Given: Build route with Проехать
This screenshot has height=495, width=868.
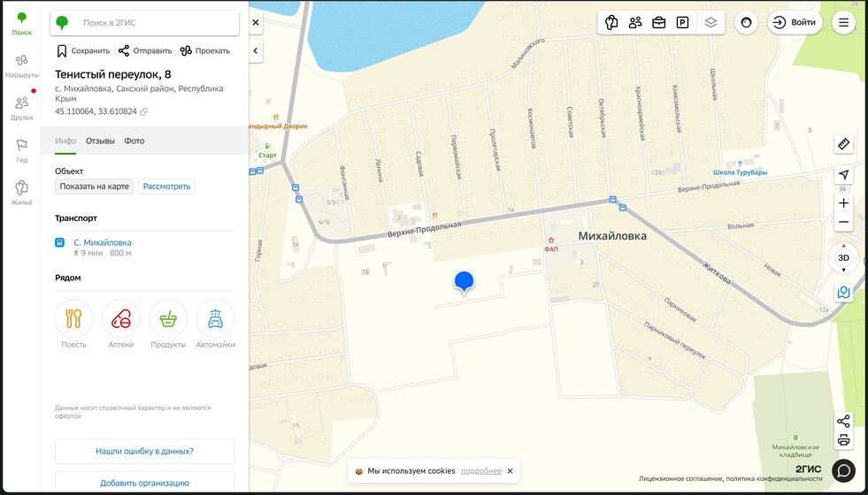Looking at the screenshot, I should [204, 51].
